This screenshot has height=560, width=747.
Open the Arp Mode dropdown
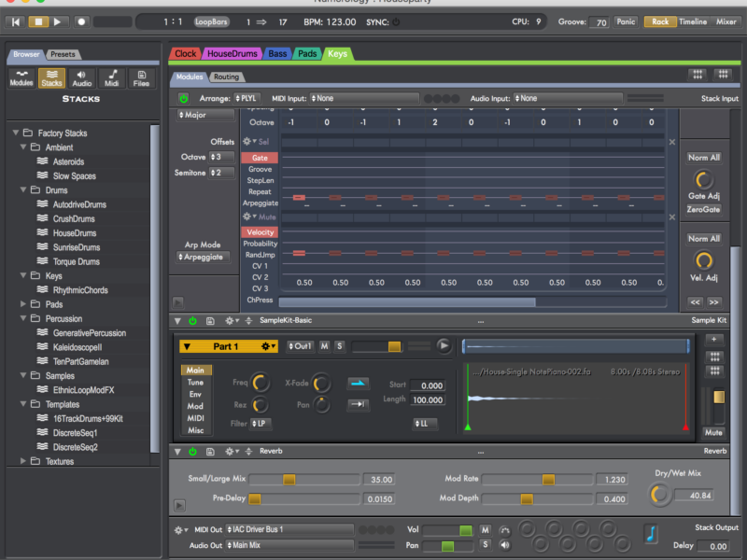pos(203,257)
